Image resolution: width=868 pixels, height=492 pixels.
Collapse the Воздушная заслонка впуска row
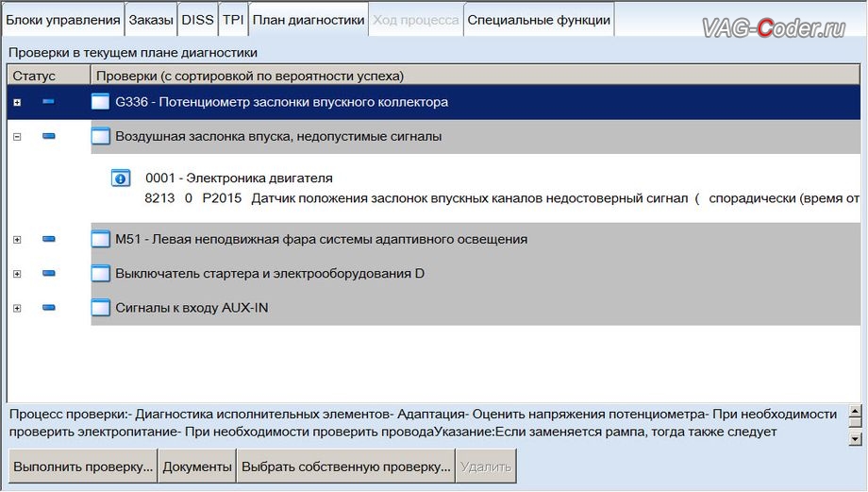coord(17,137)
